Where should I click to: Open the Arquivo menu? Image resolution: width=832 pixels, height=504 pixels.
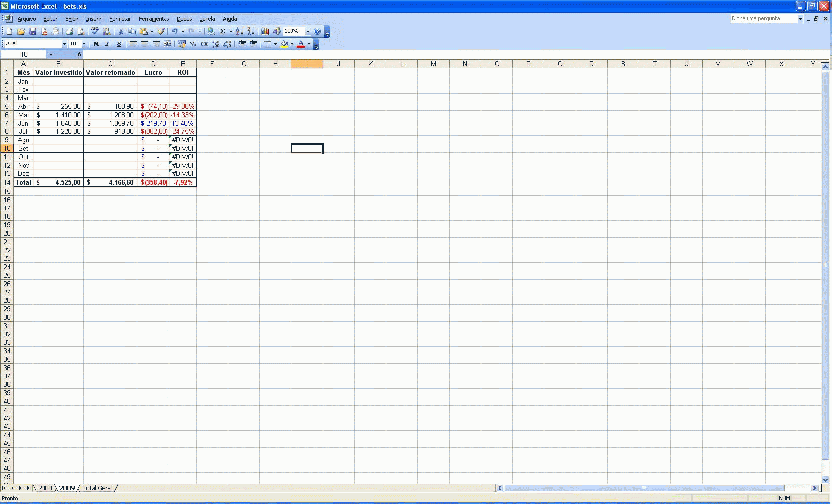coord(27,19)
